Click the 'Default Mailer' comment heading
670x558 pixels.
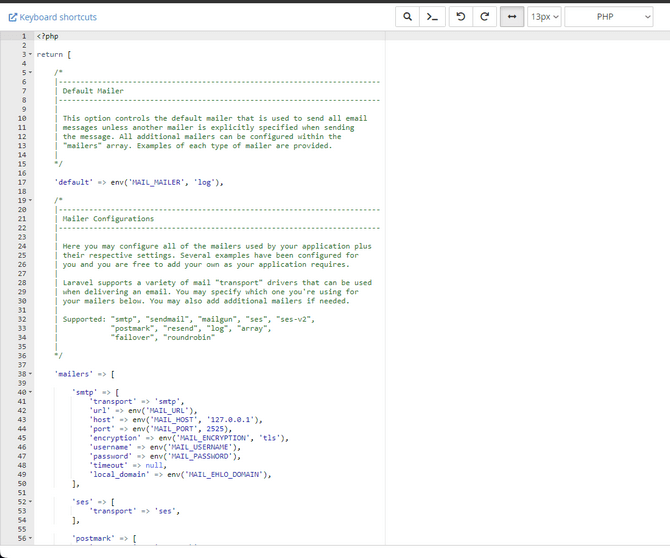click(93, 91)
